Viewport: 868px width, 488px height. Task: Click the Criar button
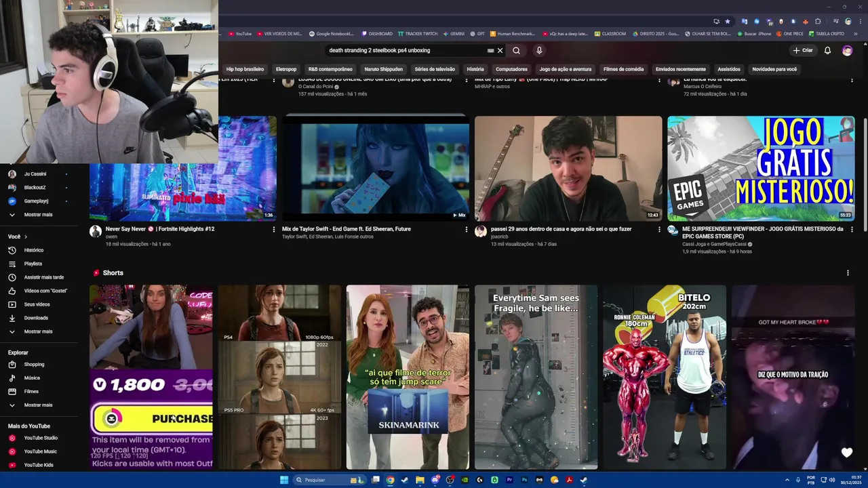(803, 50)
